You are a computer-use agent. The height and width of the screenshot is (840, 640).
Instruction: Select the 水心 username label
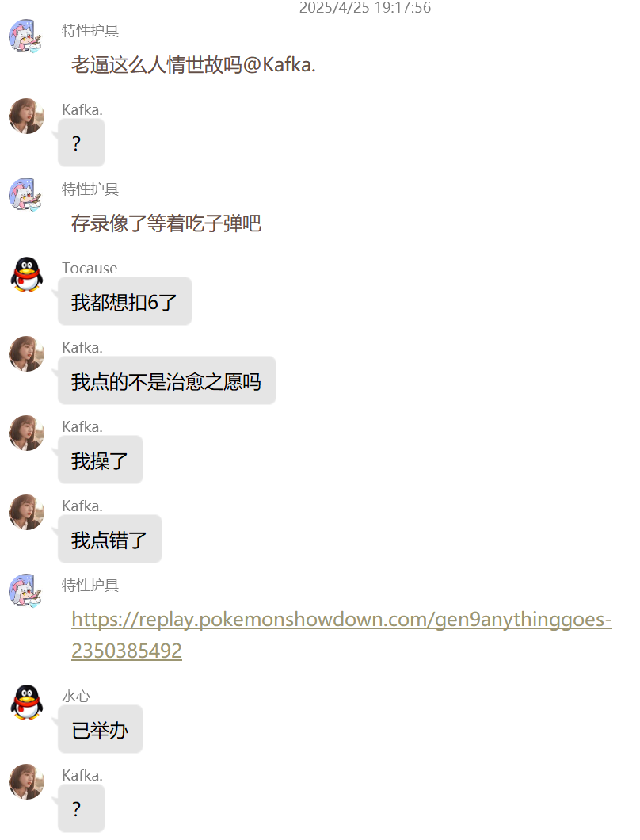[x=76, y=696]
